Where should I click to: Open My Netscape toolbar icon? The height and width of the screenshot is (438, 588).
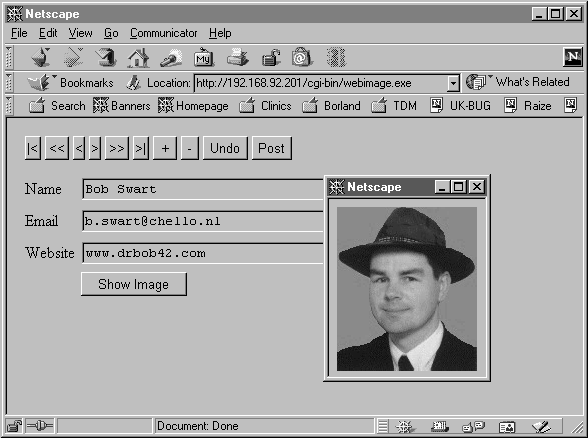click(204, 58)
